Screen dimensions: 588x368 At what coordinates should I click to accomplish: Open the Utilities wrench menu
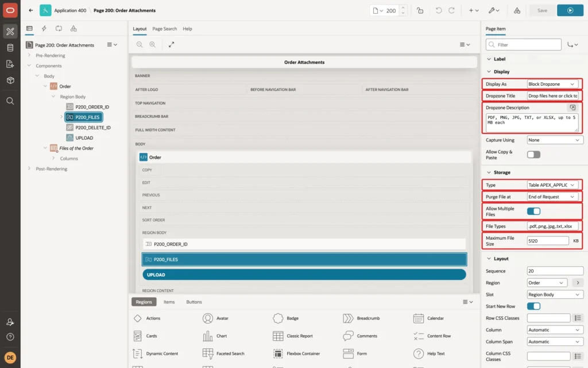[494, 10]
